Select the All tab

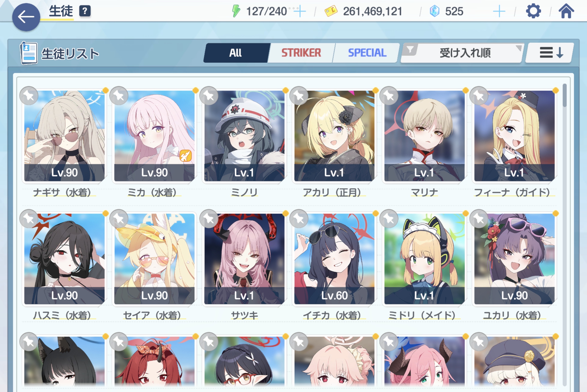pos(236,53)
